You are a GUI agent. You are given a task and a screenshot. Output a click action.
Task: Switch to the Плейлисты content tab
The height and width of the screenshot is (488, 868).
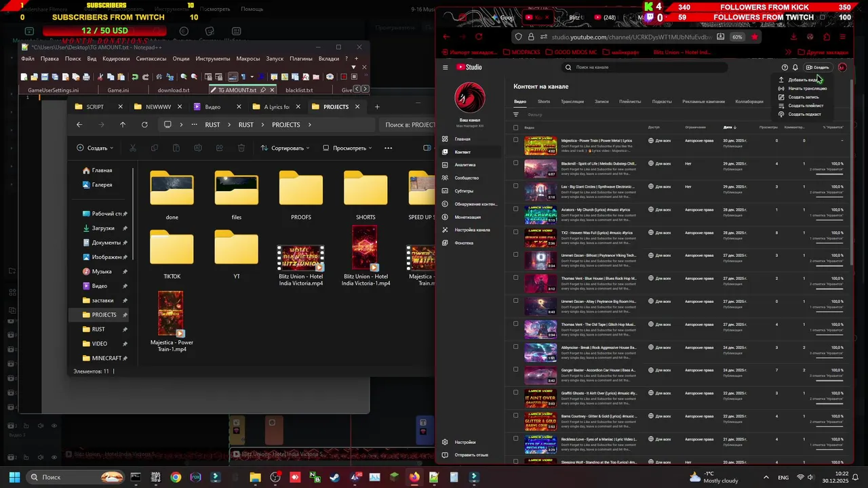(630, 102)
